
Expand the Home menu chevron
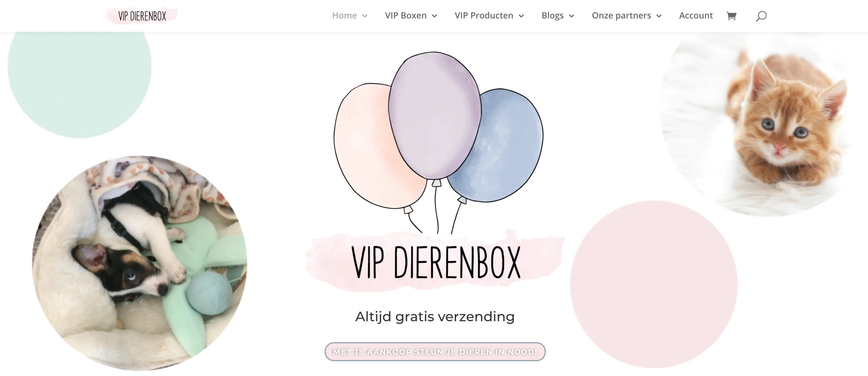365,16
